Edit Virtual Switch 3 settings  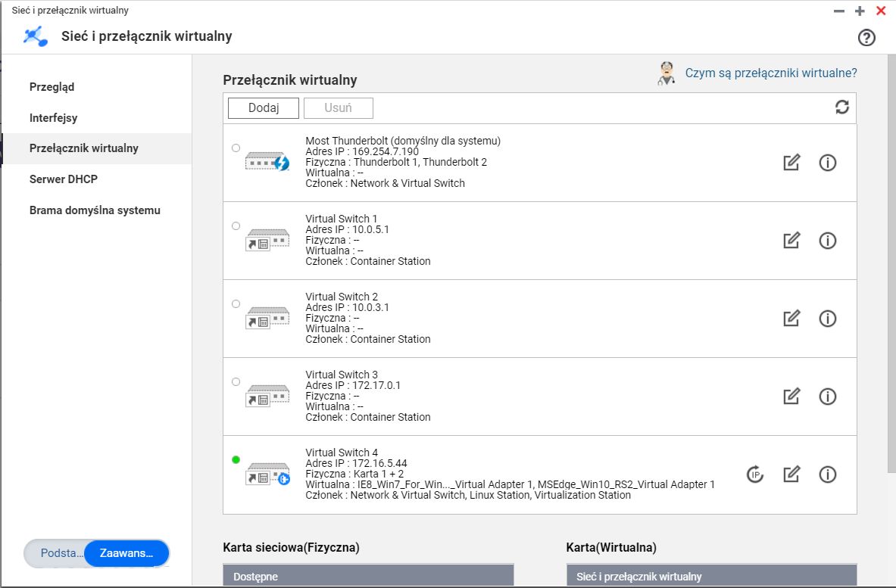pyautogui.click(x=791, y=397)
